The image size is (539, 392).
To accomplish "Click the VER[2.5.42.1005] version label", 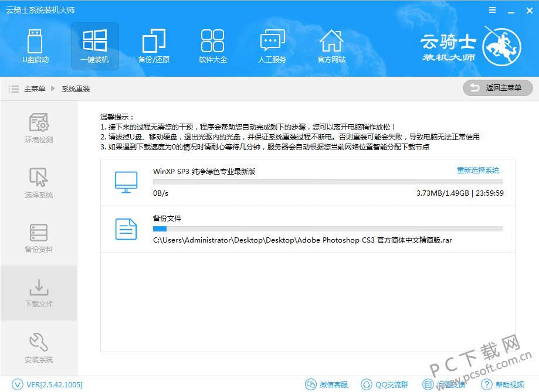I will (x=48, y=384).
